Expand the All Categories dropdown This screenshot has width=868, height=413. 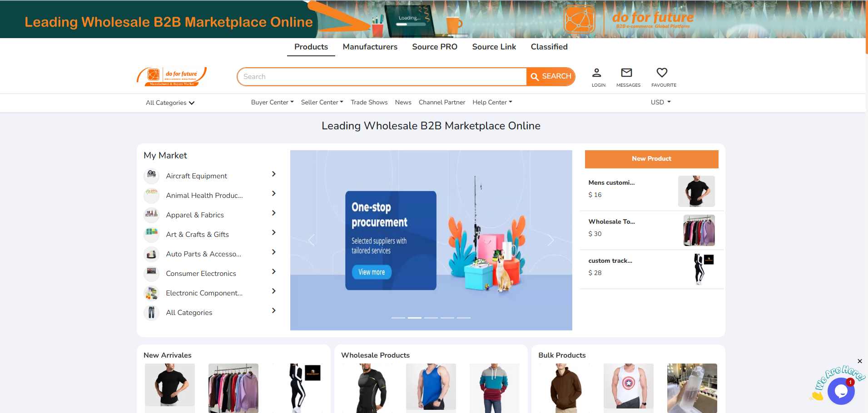click(x=170, y=103)
